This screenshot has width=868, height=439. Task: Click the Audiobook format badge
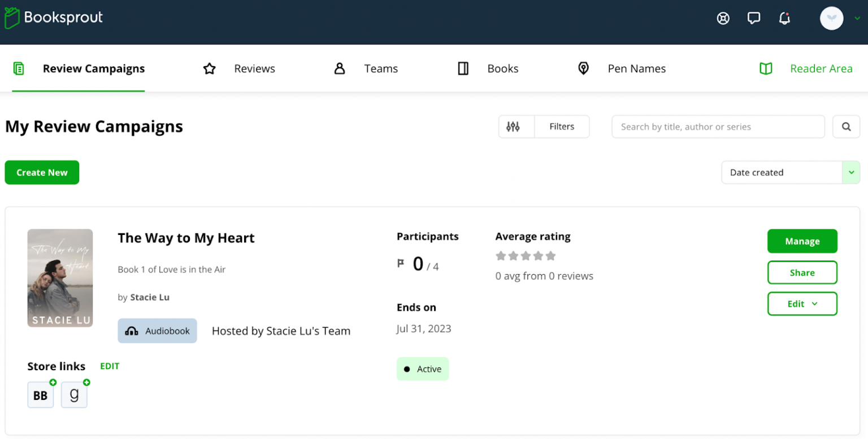coord(157,331)
